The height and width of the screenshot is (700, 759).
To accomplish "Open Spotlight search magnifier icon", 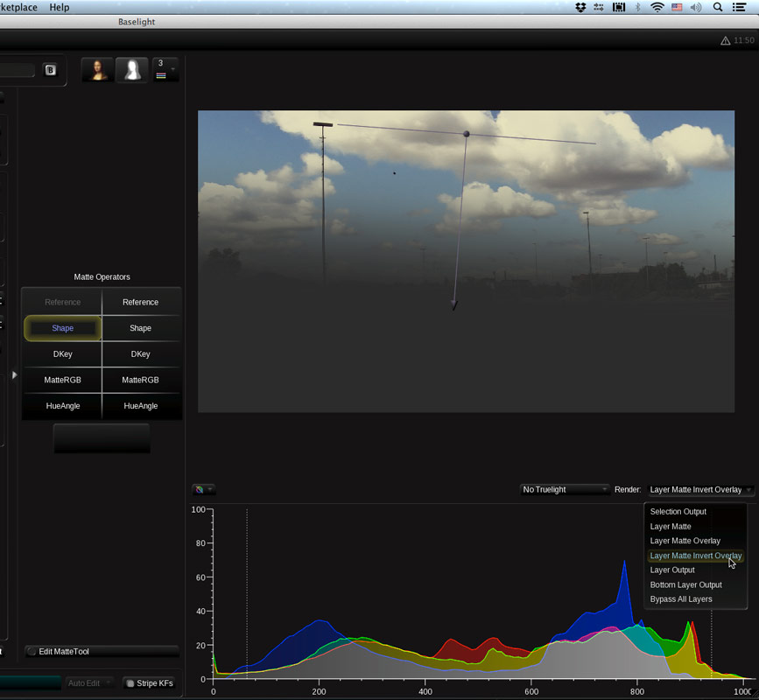I will coord(718,7).
